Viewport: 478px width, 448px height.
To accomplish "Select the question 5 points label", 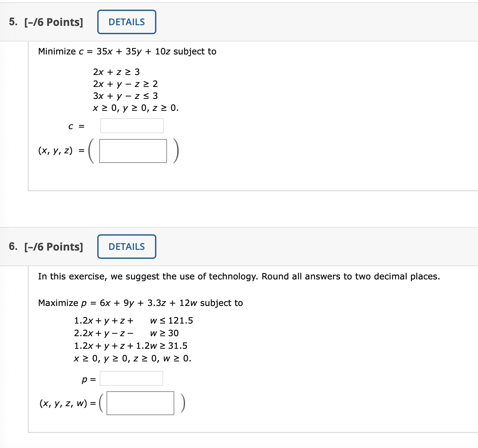I will [x=52, y=22].
